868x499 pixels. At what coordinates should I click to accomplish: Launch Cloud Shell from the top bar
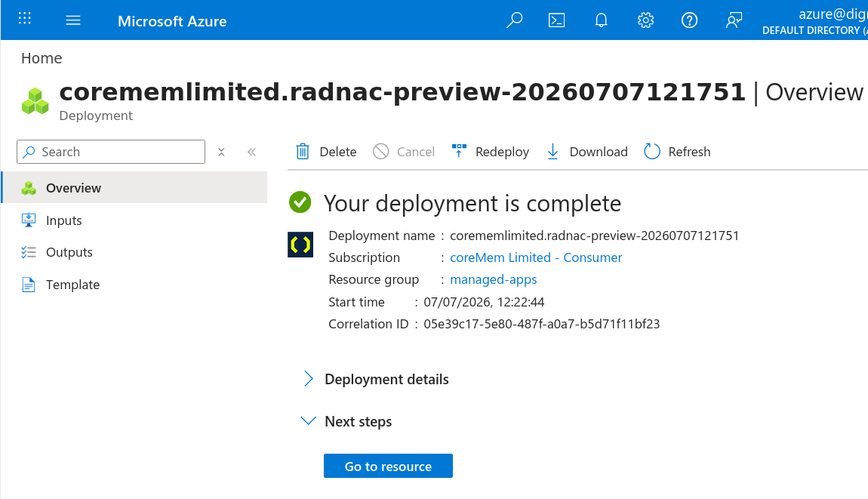click(x=556, y=20)
